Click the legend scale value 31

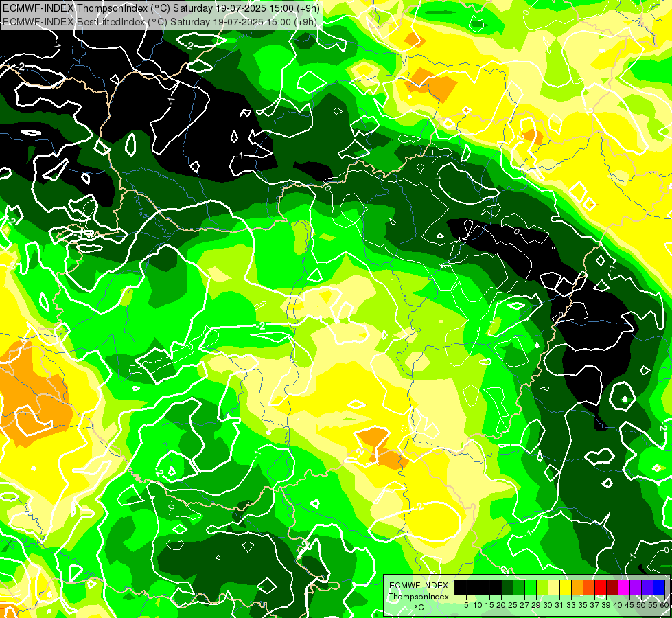click(559, 605)
